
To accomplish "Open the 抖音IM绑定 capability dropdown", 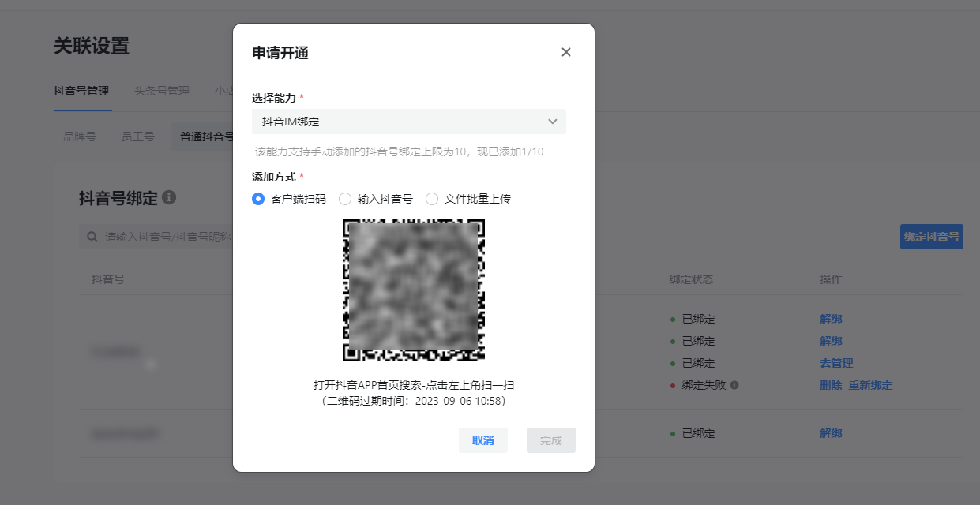I will pyautogui.click(x=409, y=122).
